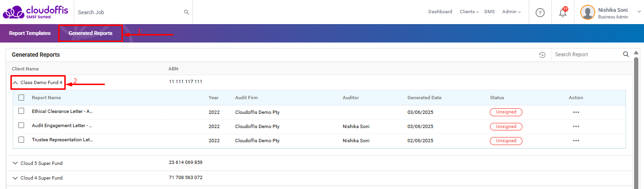This screenshot has width=644, height=189.
Task: Check the Trustee Representation Letter row checkbox
Action: coord(21,139)
